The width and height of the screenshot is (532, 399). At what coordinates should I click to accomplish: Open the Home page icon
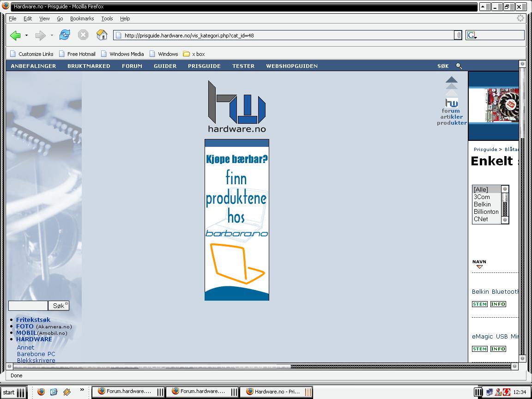[102, 35]
